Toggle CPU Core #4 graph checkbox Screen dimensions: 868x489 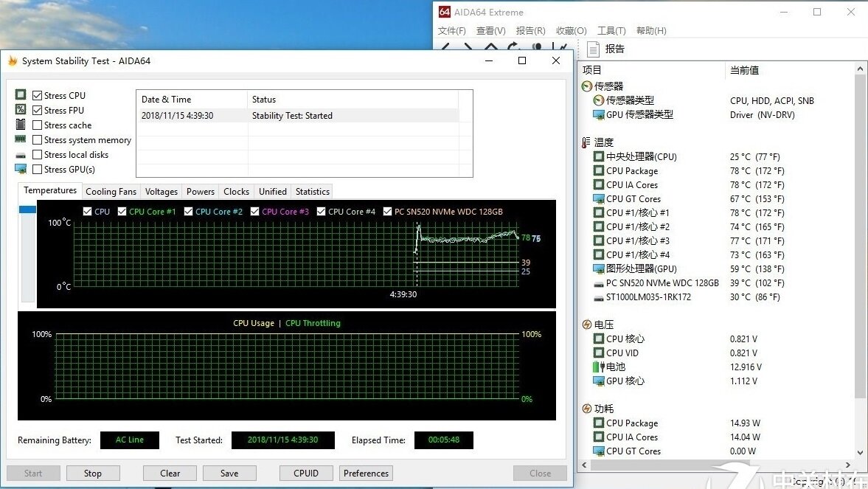(x=321, y=212)
